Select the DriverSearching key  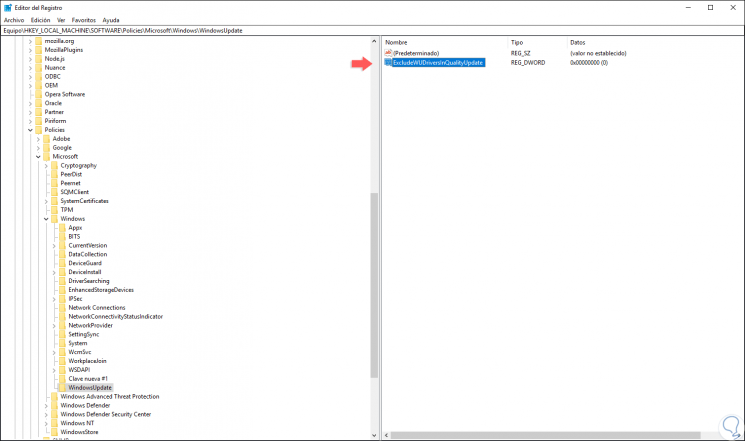88,281
